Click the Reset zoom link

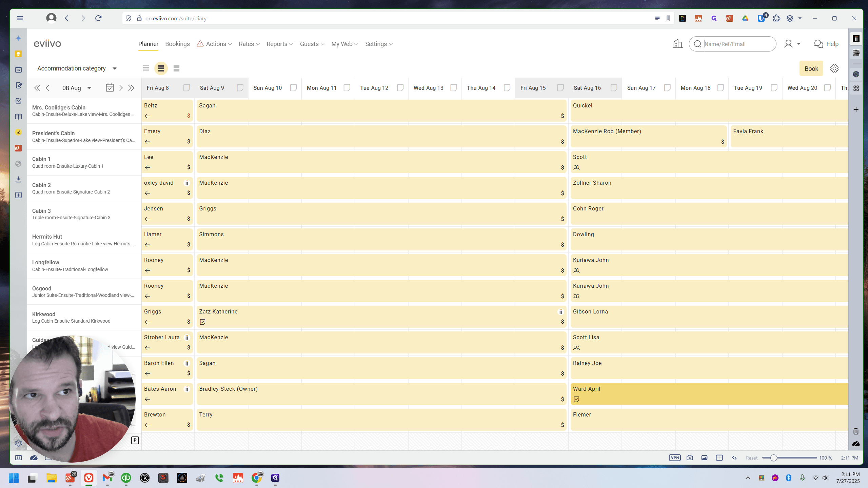click(751, 458)
